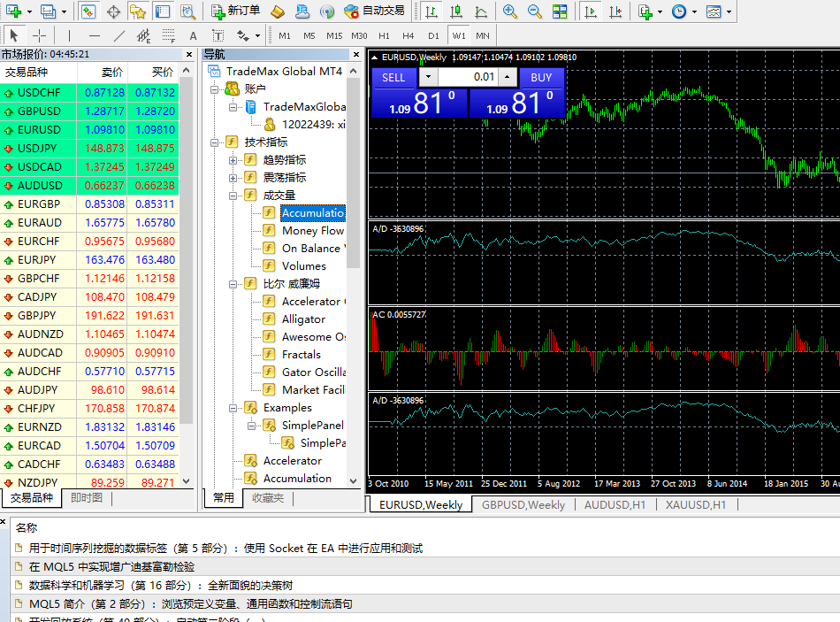840x622 pixels.
Task: Switch chart to bar chart mode
Action: pyautogui.click(x=431, y=12)
